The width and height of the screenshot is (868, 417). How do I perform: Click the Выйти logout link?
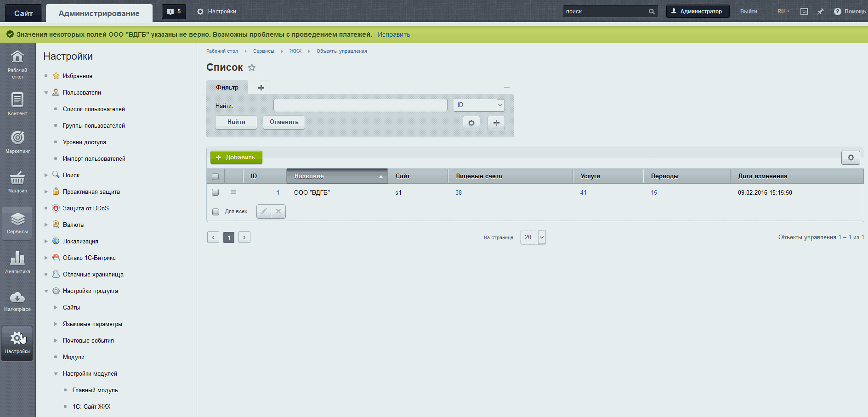click(x=749, y=11)
